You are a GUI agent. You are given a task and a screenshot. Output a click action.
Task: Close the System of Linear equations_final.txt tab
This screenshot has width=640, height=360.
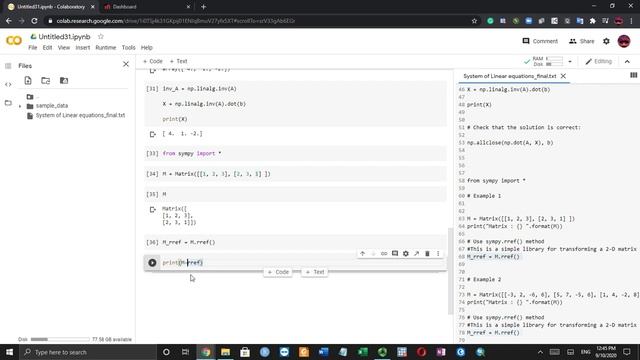(x=563, y=76)
